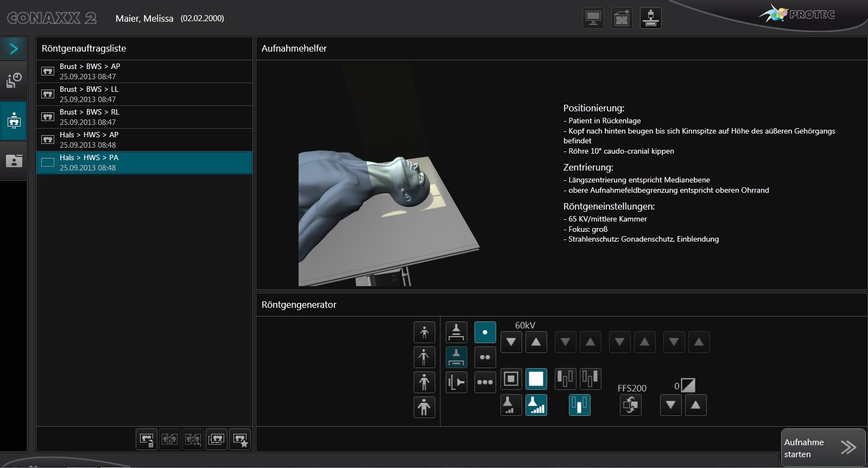The height and width of the screenshot is (468, 868).
Task: Select the smallest patient size figure
Action: [x=424, y=332]
